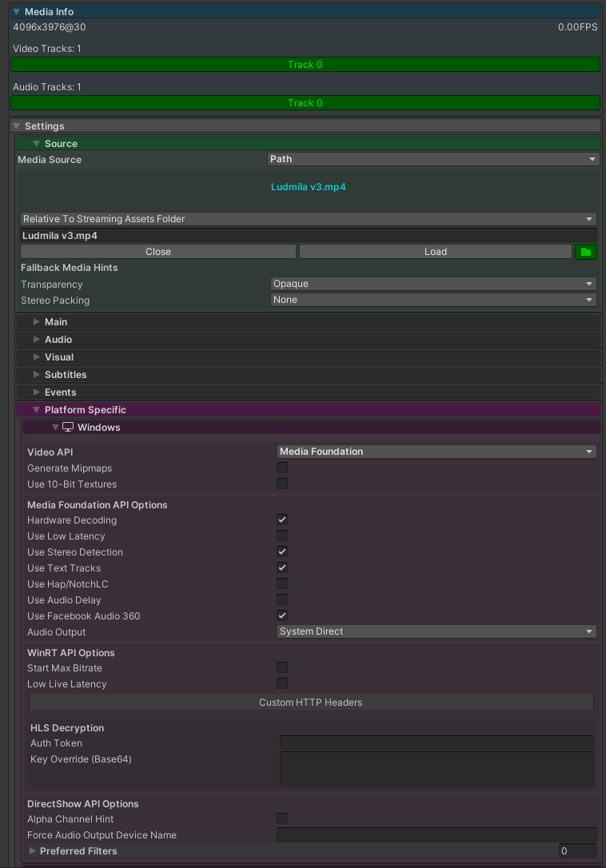The height and width of the screenshot is (868, 606).
Task: Click the Load button
Action: [x=436, y=251]
